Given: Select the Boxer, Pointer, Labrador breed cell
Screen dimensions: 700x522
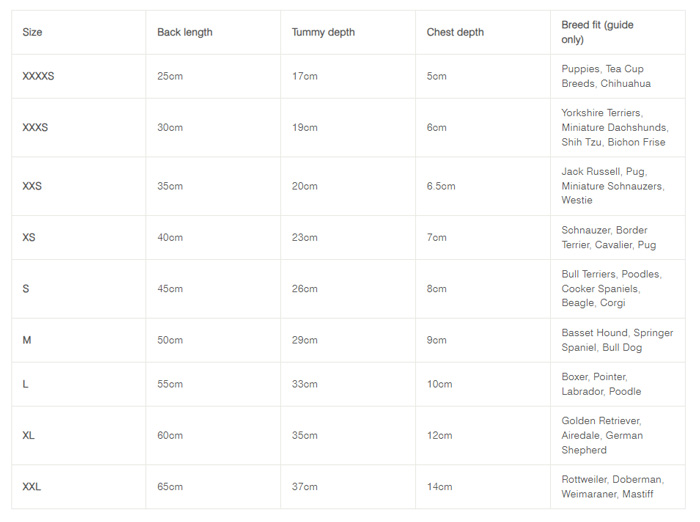Looking at the screenshot, I should click(x=601, y=384).
